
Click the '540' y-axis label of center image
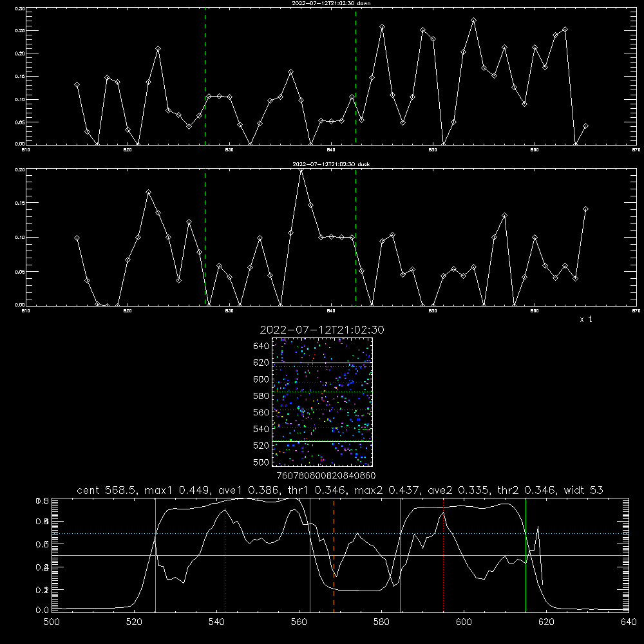tap(261, 429)
